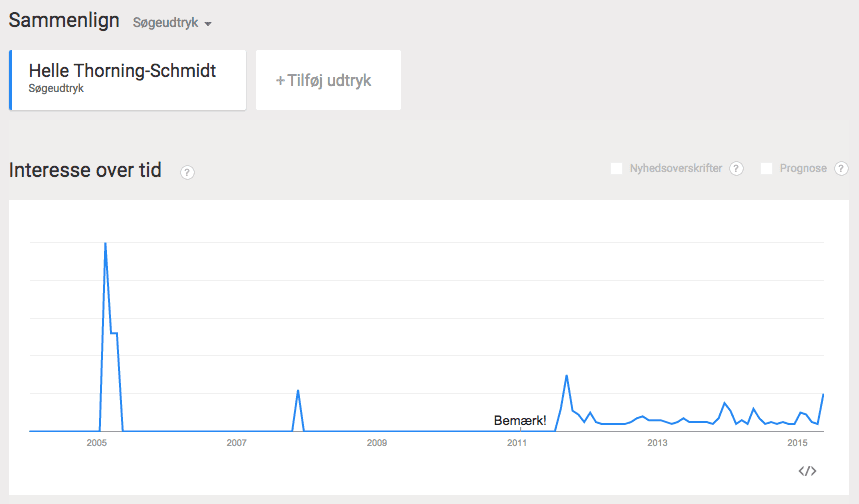This screenshot has width=859, height=504.
Task: Enable the Prognose checkbox
Action: click(767, 168)
